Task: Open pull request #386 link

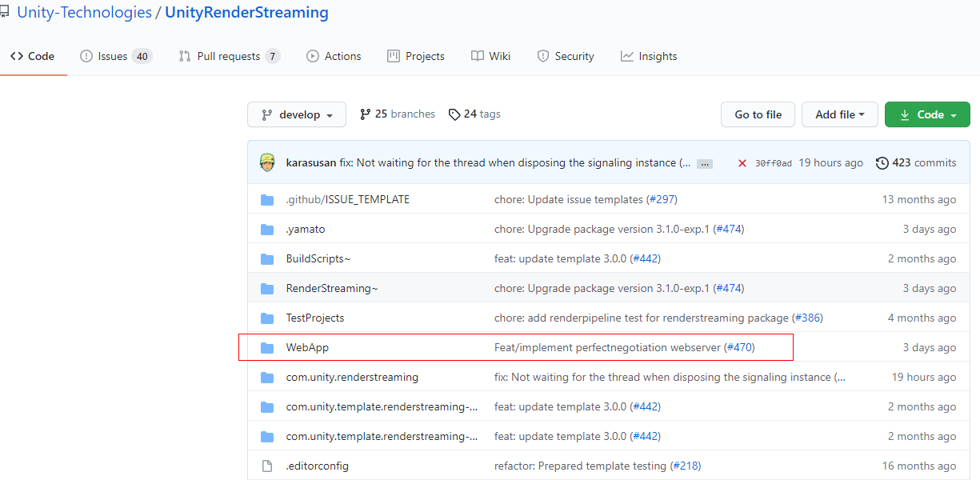Action: pos(807,318)
